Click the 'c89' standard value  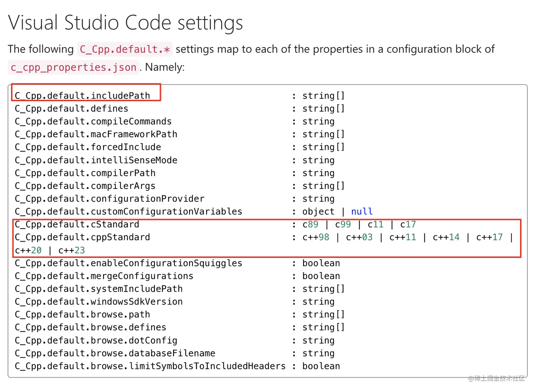(x=310, y=225)
